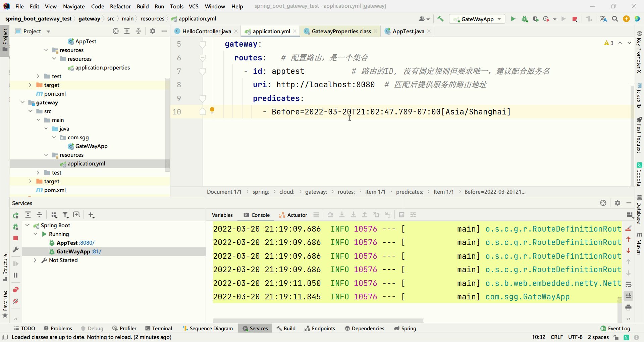
Task: Click the Project tree vertical scrollbar
Action: pyautogui.click(x=168, y=125)
